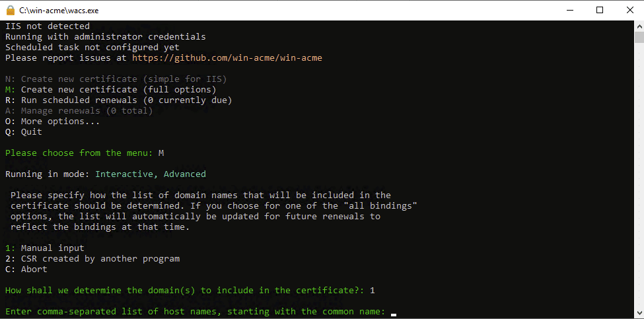Open the win-acme GitHub issues link

click(x=227, y=58)
